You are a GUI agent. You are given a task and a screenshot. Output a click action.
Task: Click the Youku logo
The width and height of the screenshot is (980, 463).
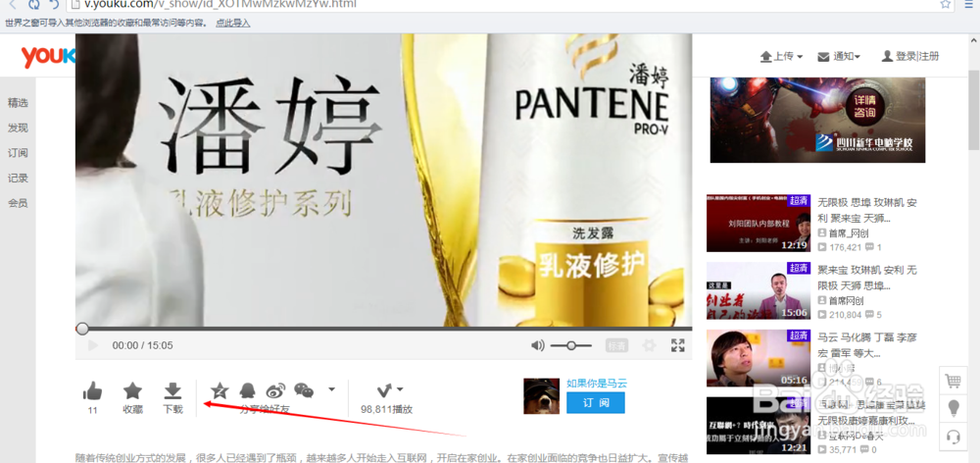(x=48, y=56)
